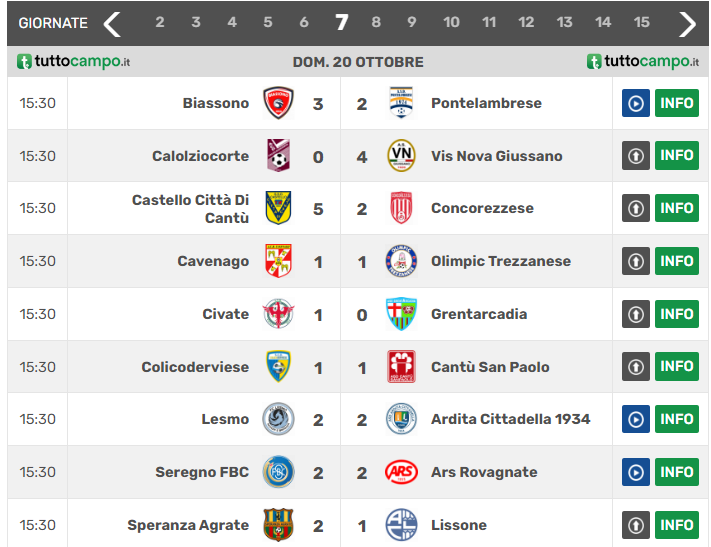Click upload icon for Civate match

[635, 314]
